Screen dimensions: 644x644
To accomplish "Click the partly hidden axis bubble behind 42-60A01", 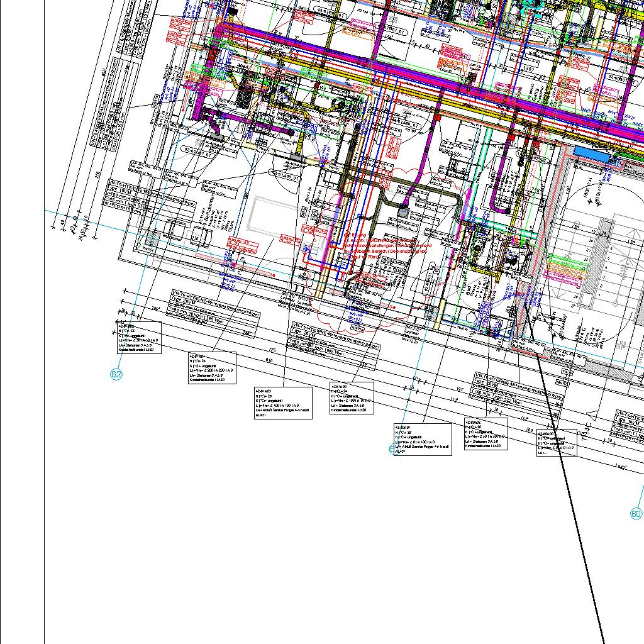I will pyautogui.click(x=392, y=448).
